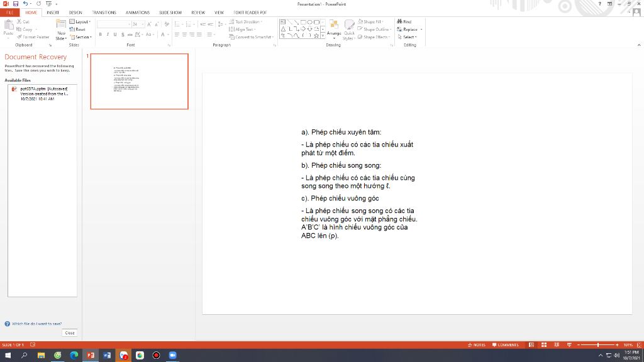
Task: Switch to TRANSITIONS tab
Action: pos(104,13)
